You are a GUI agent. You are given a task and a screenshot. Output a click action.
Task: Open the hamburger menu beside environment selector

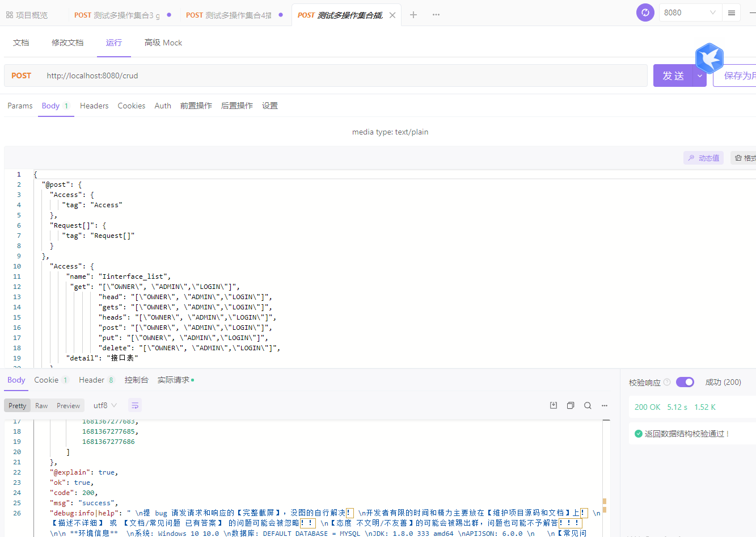click(x=732, y=12)
